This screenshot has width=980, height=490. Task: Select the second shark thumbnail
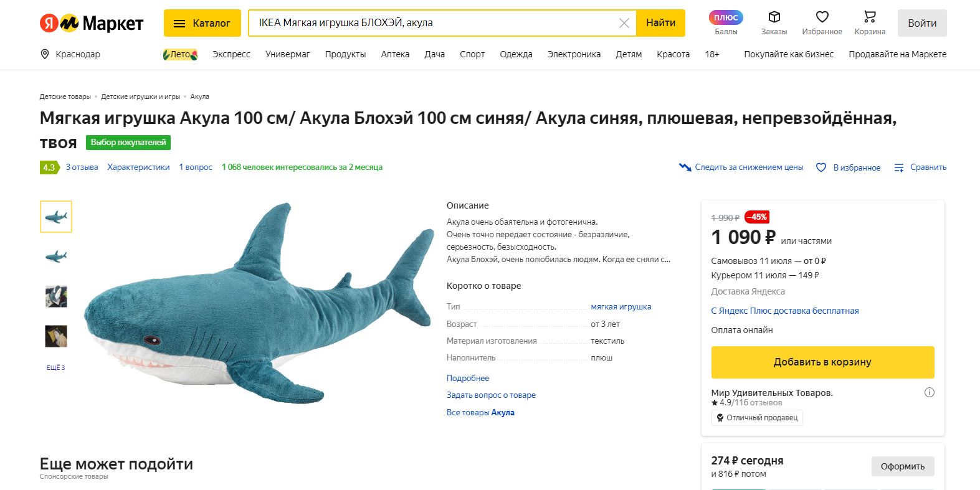coord(55,257)
